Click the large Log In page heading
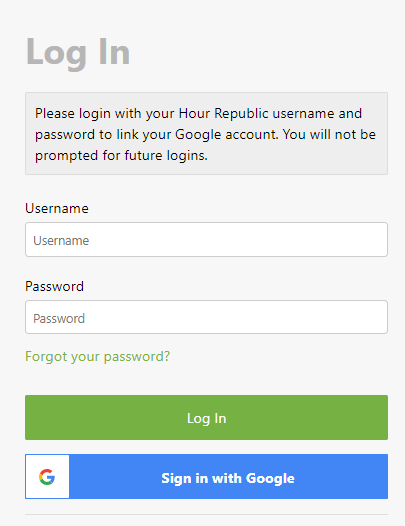405x526 pixels. tap(78, 53)
